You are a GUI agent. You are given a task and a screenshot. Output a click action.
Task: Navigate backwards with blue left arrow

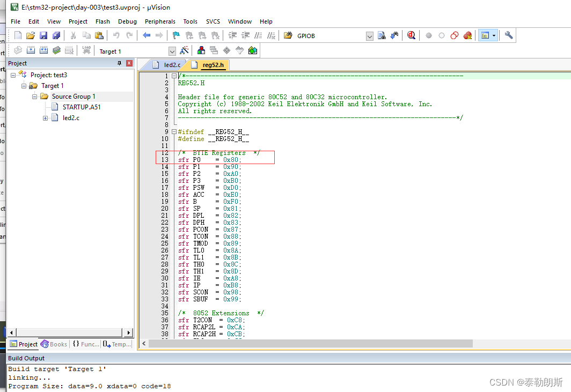(147, 35)
